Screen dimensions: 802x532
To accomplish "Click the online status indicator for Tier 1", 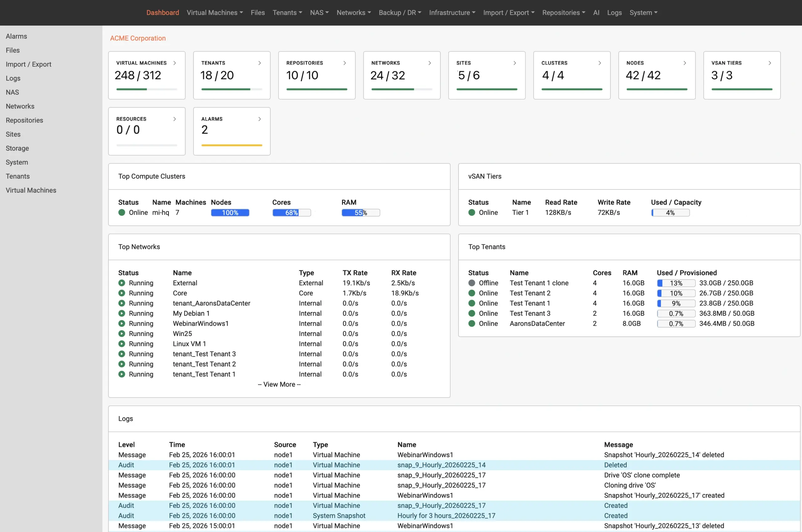I will (x=471, y=213).
